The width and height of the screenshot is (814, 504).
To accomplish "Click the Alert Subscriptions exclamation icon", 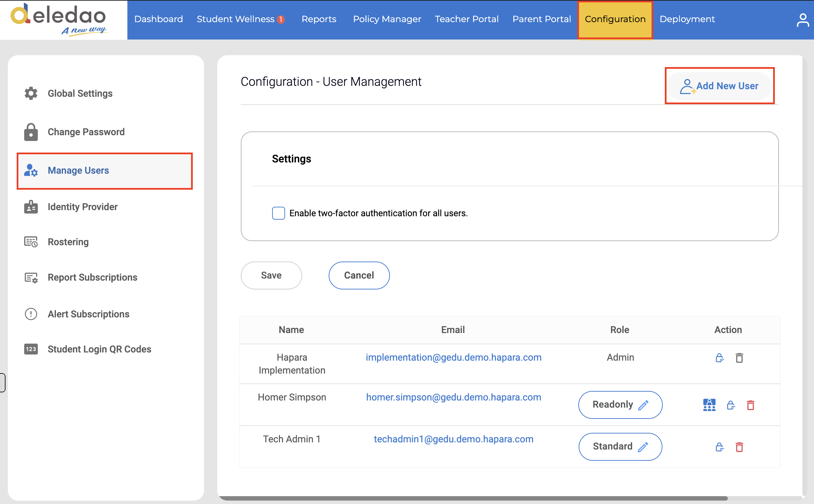I will coord(31,314).
